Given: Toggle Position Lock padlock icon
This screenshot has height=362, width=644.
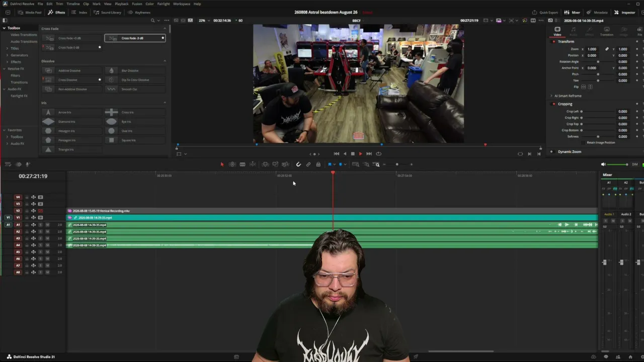Looking at the screenshot, I should tap(318, 164).
